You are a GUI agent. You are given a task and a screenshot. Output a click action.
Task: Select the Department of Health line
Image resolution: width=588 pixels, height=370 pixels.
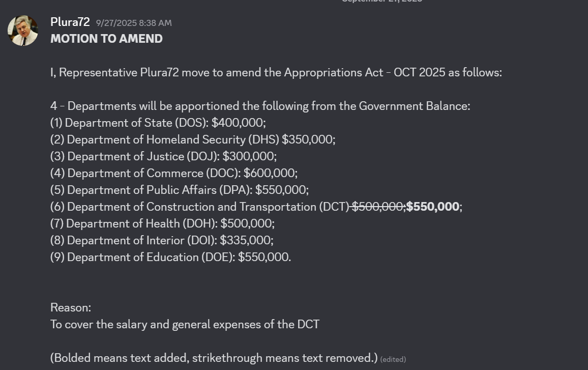coord(162,223)
